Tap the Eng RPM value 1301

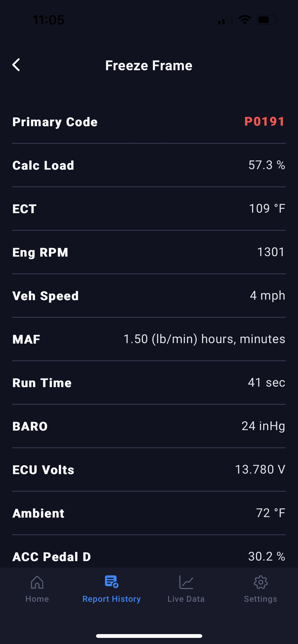click(x=271, y=252)
